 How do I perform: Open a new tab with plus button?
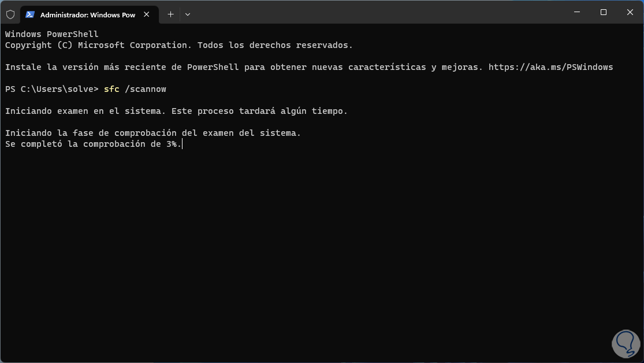coord(170,14)
